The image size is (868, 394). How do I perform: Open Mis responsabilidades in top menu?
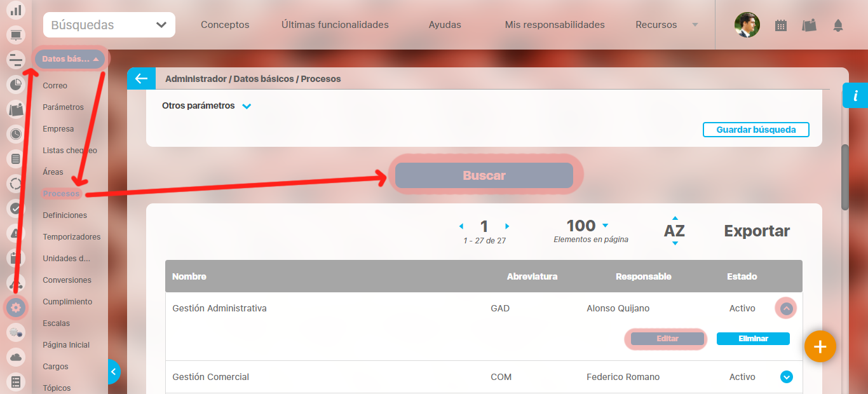[x=555, y=25]
